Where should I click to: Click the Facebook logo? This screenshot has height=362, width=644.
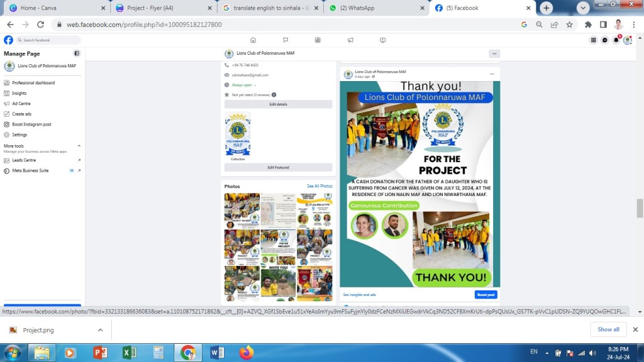[8, 40]
